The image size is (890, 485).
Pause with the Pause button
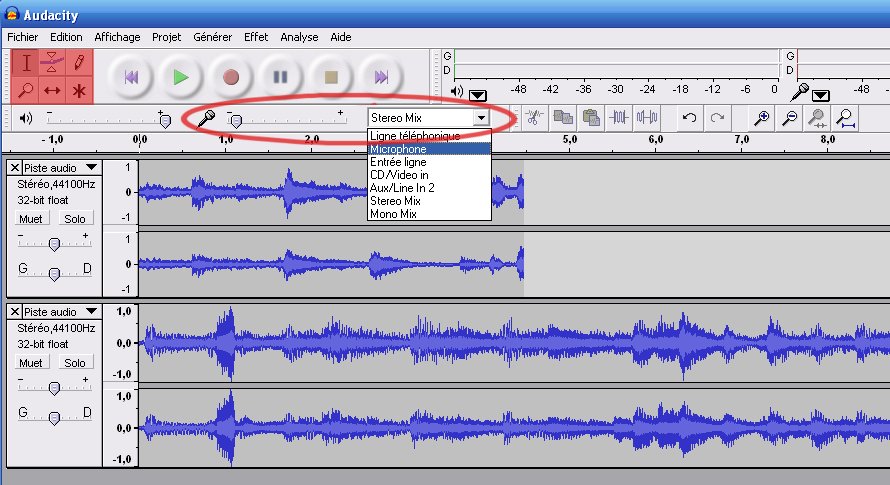280,77
